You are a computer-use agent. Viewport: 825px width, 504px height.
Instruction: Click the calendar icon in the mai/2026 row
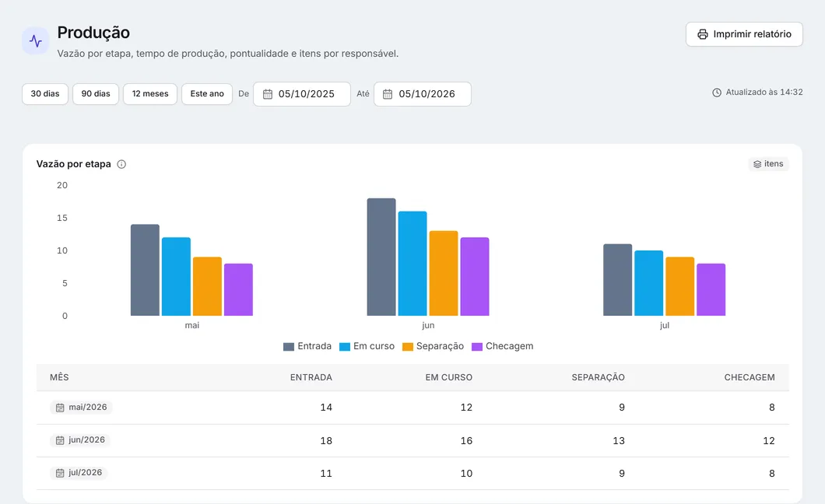click(x=60, y=408)
